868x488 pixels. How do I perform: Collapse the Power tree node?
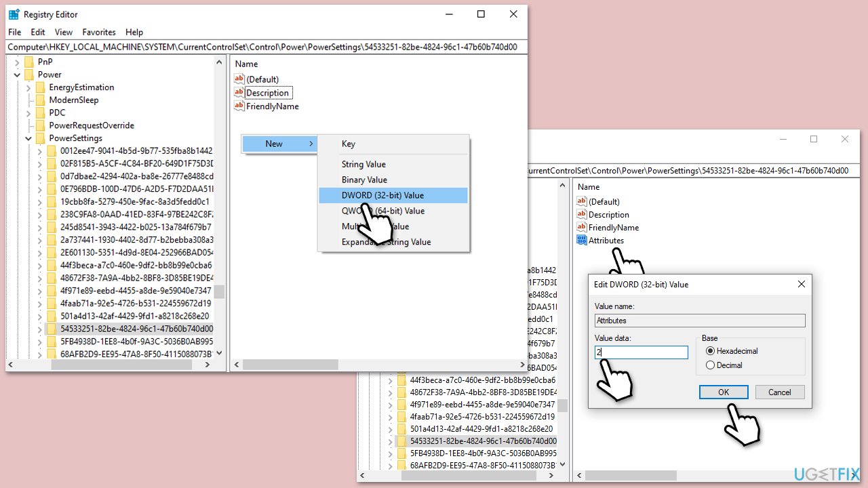pyautogui.click(x=17, y=75)
